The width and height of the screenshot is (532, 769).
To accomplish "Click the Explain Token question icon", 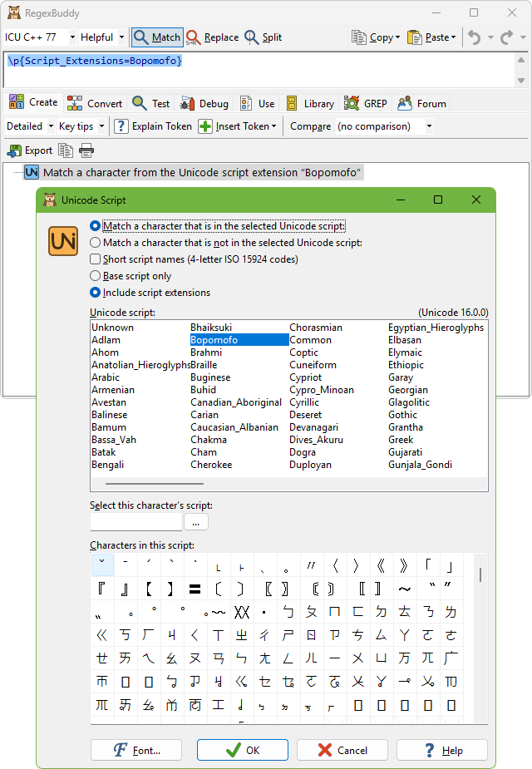I will 121,126.
